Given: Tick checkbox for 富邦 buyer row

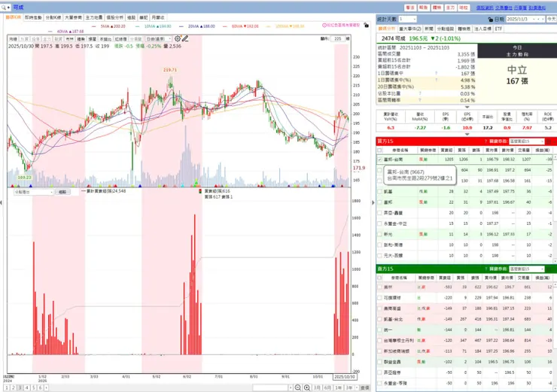Looking at the screenshot, I should tap(380, 202).
